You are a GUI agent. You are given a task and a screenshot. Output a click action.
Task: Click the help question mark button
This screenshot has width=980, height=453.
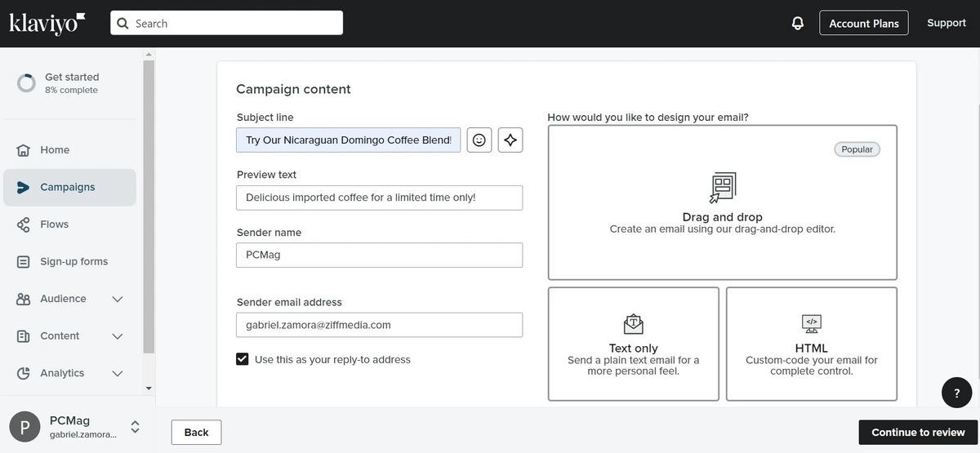pyautogui.click(x=956, y=393)
